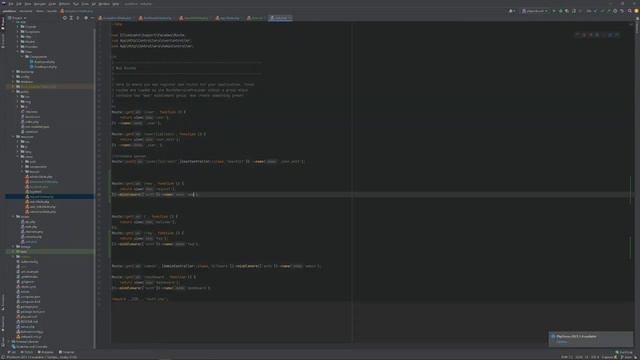Open welcome.blade.php in views folder
The width and height of the screenshot is (640, 360).
click(x=42, y=212)
